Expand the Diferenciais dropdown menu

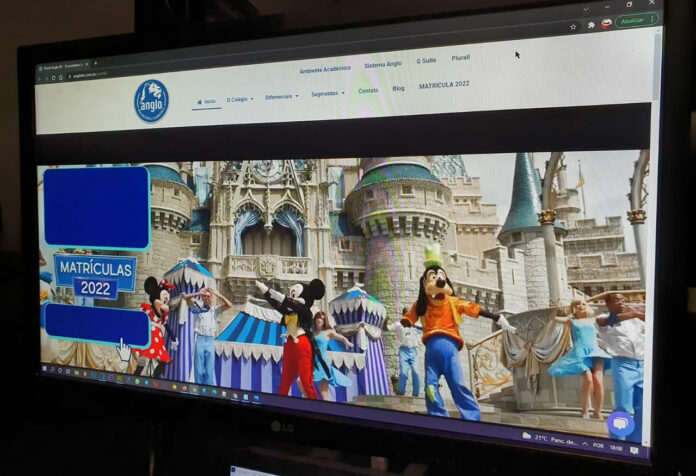(x=282, y=96)
